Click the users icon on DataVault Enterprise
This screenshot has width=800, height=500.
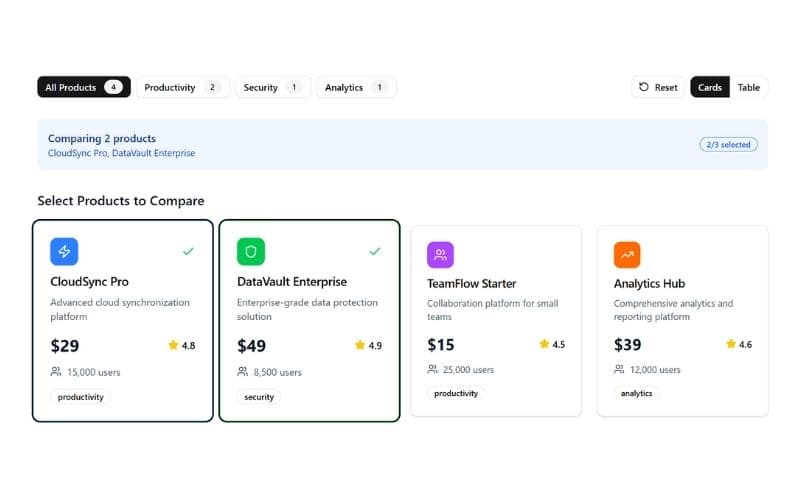click(243, 372)
